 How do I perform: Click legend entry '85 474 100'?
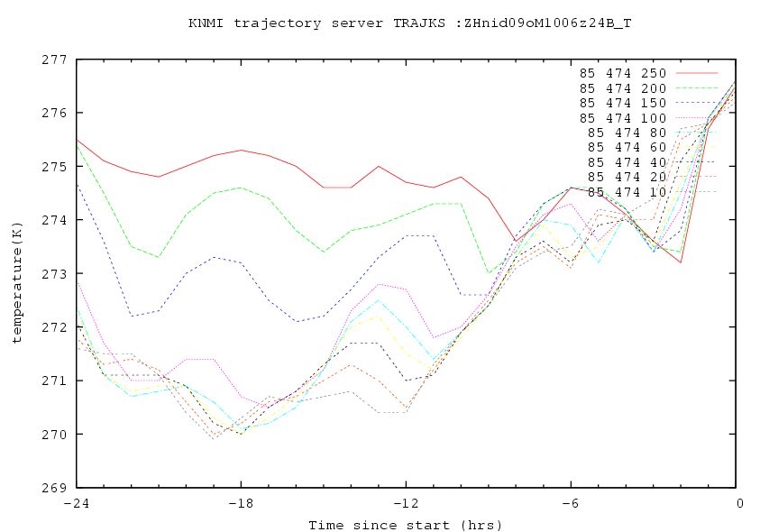pos(623,118)
